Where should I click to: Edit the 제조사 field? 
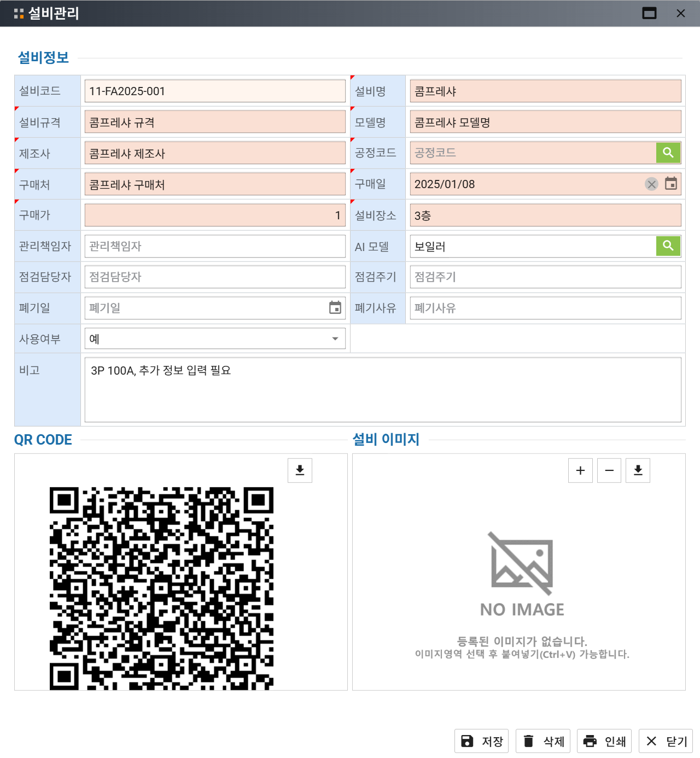pos(215,153)
